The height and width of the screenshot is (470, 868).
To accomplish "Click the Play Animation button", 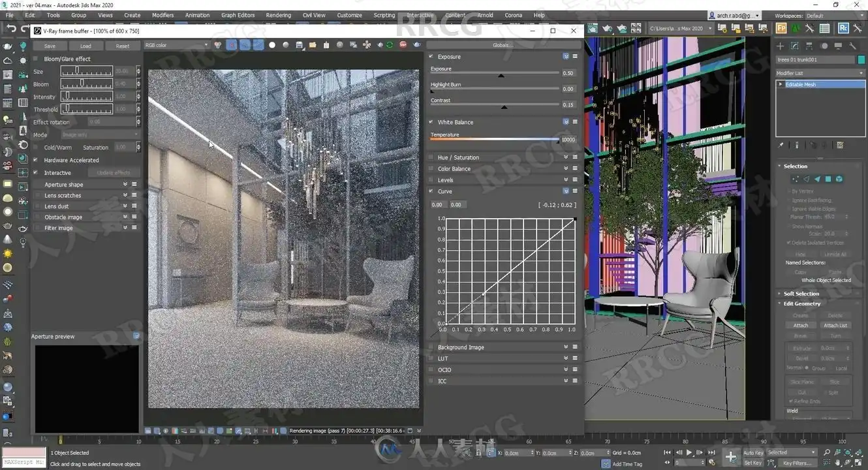I will (x=689, y=452).
